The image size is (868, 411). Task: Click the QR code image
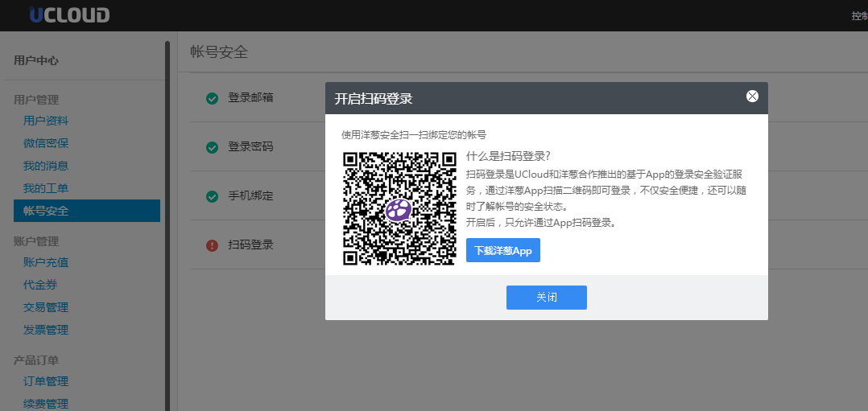pos(399,208)
